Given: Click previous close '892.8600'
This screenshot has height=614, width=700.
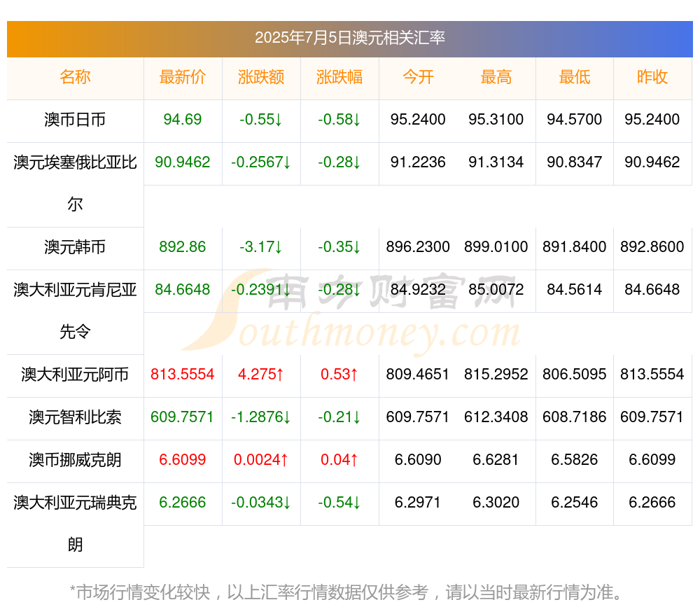Looking at the screenshot, I should 652,247.
